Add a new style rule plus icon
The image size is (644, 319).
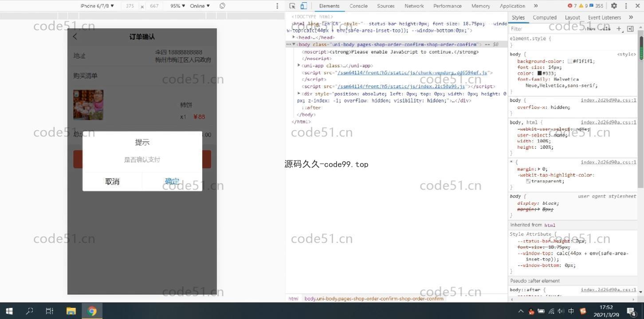coord(619,29)
